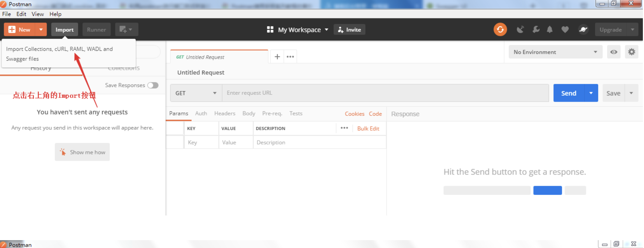Open the My Workspace selector
644x248 pixels.
[297, 30]
